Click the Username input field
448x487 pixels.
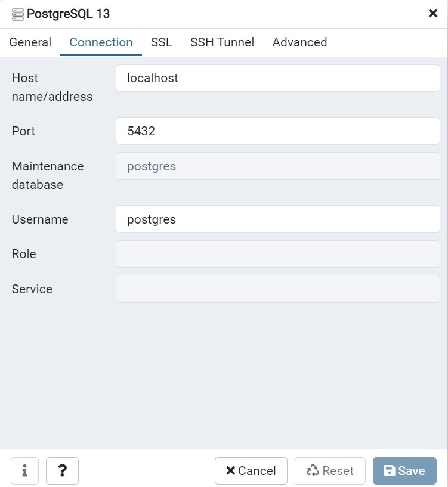pyautogui.click(x=277, y=219)
